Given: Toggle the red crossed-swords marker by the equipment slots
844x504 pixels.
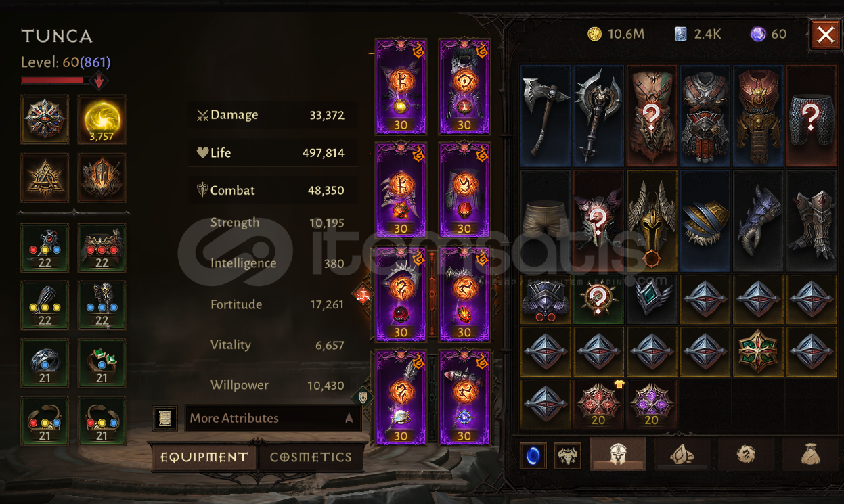Looking at the screenshot, I should tap(363, 294).
